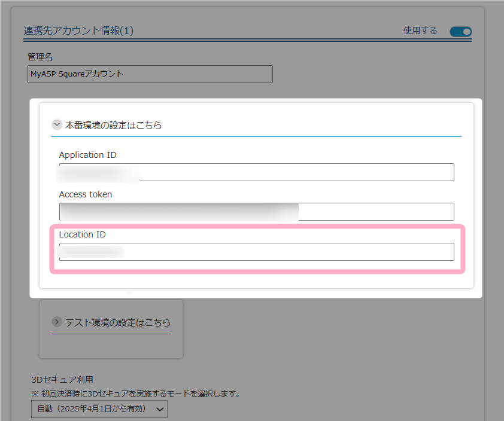
Task: Click the テスト環境の設定はこちら heading text
Action: point(113,323)
